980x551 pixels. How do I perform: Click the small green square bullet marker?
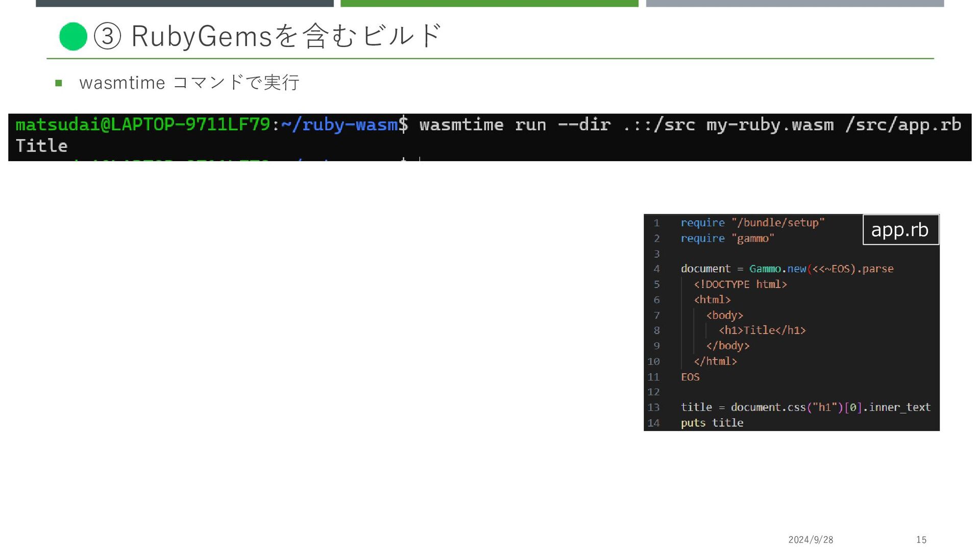[x=59, y=83]
